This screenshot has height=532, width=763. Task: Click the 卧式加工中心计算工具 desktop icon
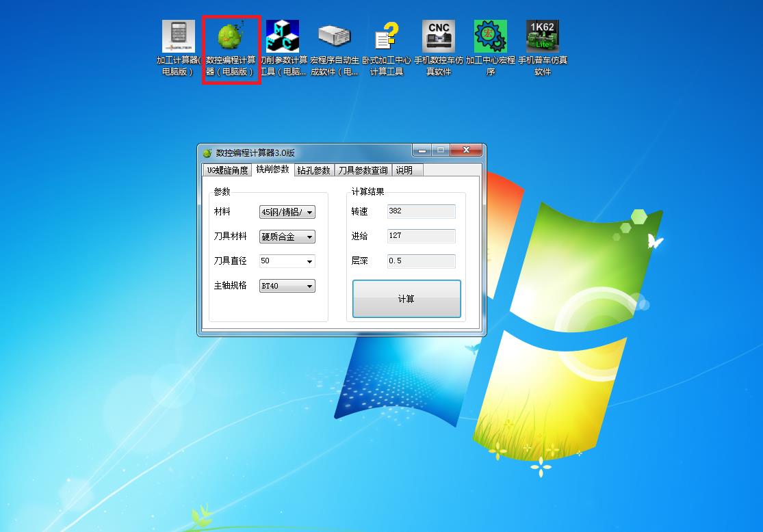[387, 36]
